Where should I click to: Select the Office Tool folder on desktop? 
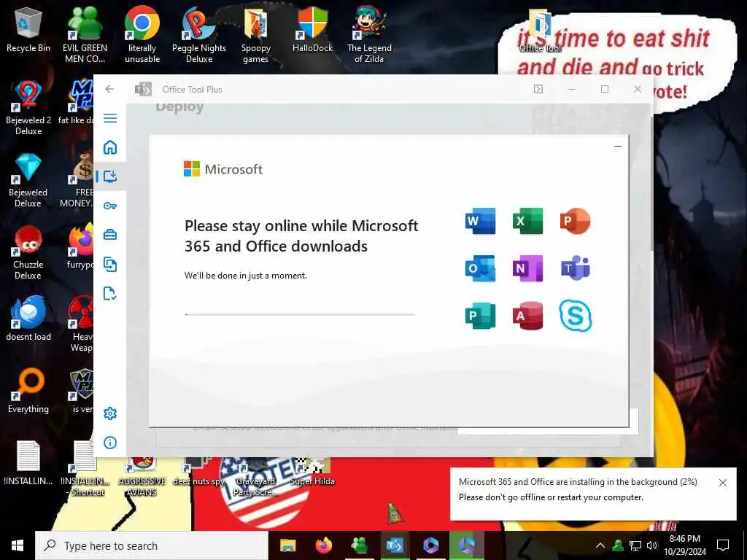pos(541,31)
